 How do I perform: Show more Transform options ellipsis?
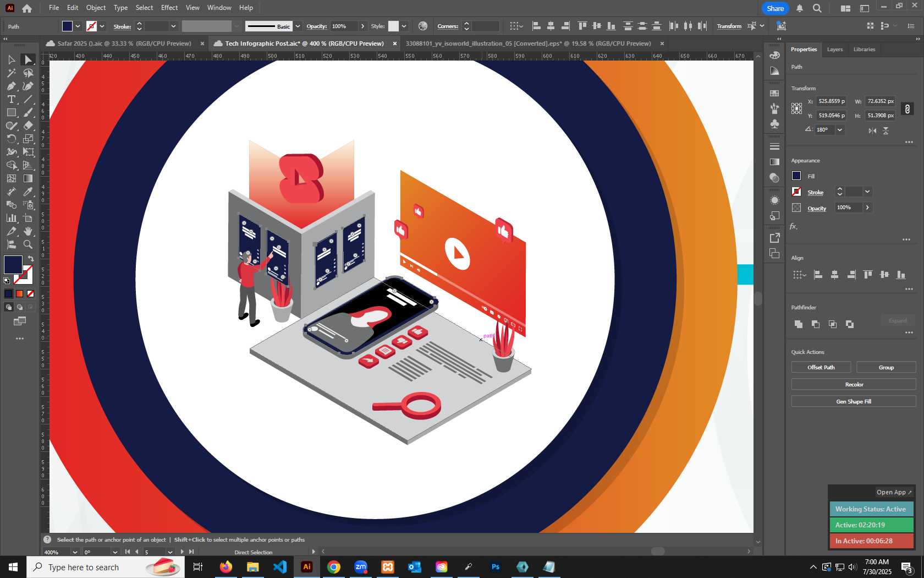(x=909, y=142)
